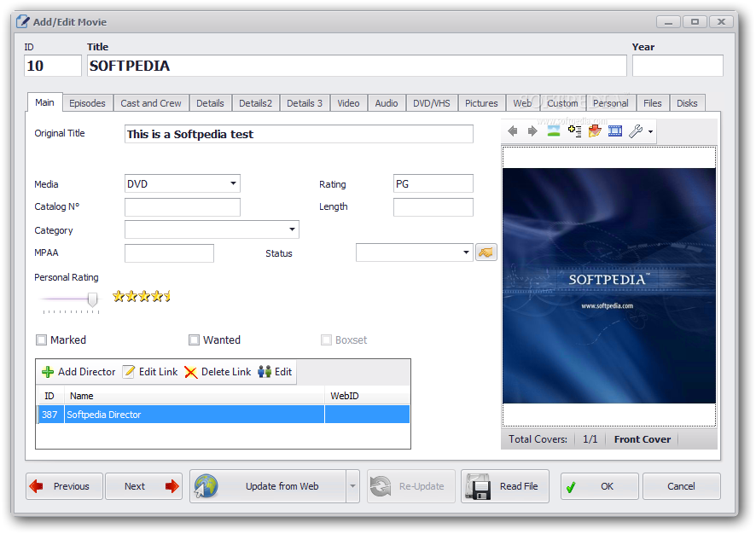
Task: Click the blue film strip icon
Action: [615, 131]
